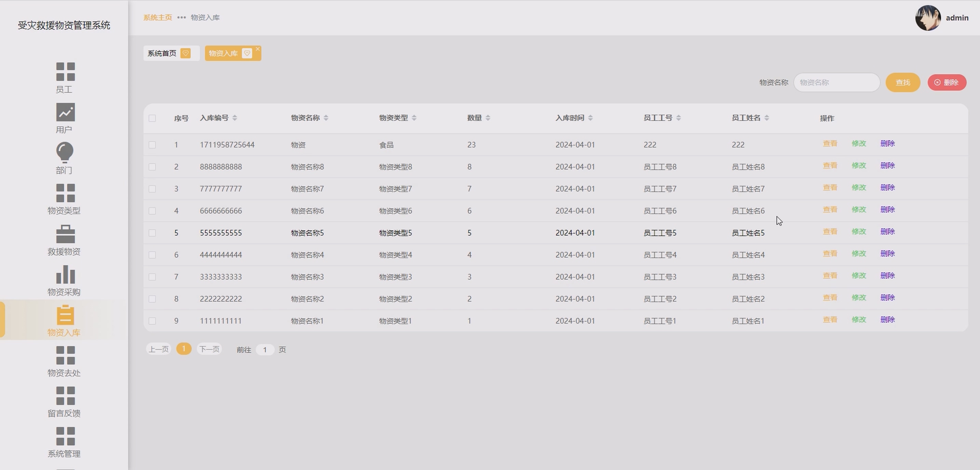
Task: Open the 物资去处 grid icon
Action: 65,356
